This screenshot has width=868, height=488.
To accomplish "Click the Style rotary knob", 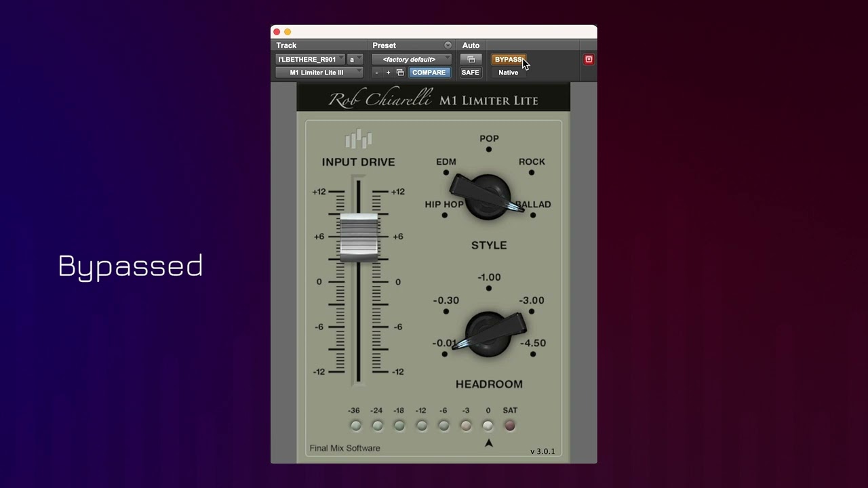I will tap(488, 197).
